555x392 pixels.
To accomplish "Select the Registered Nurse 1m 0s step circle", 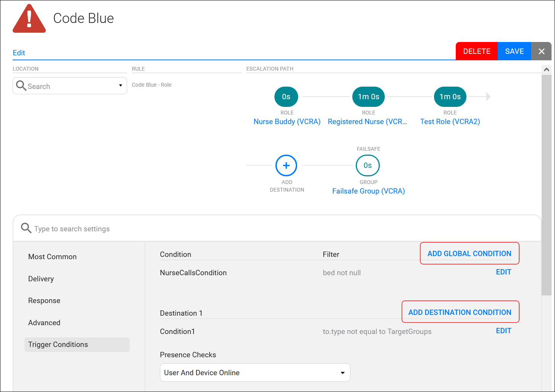I will click(368, 97).
